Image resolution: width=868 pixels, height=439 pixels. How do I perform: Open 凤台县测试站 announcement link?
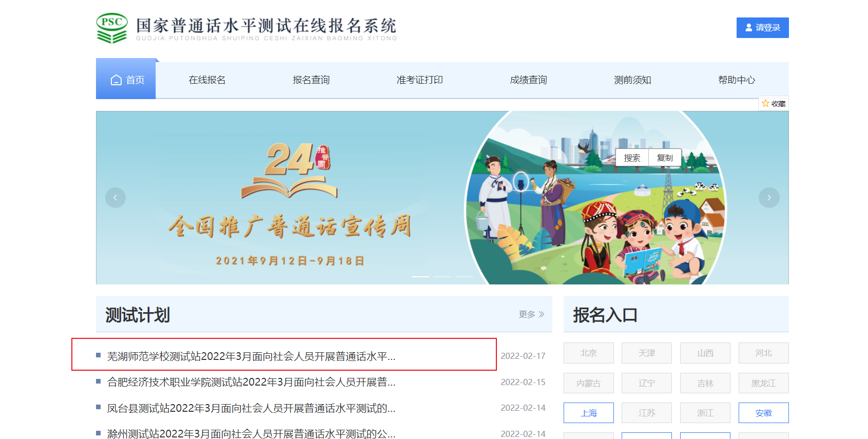(251, 408)
